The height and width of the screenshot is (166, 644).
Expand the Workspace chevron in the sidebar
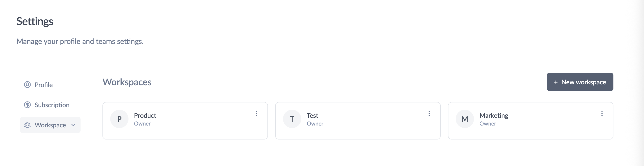(x=73, y=125)
